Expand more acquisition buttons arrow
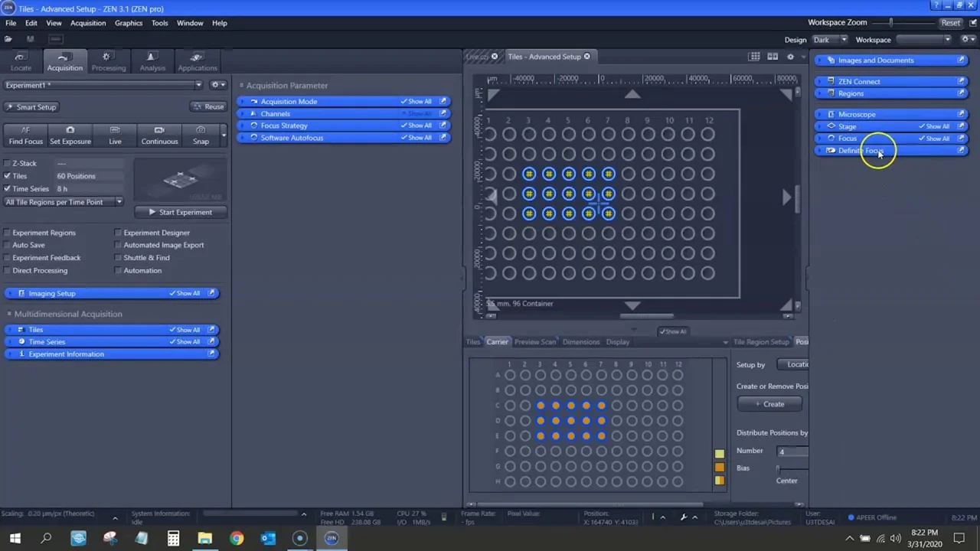The height and width of the screenshot is (551, 980). 224,135
